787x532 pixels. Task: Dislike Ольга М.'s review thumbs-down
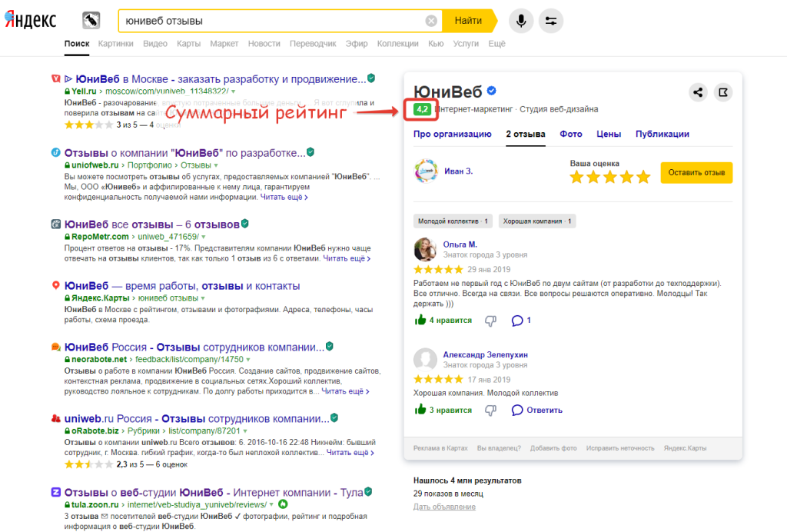[490, 321]
